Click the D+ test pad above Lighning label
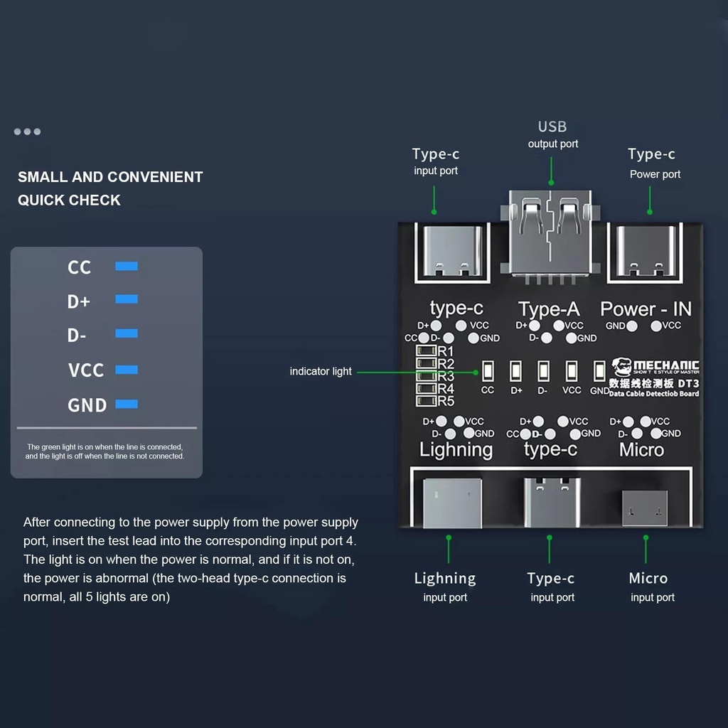The image size is (728, 728). pyautogui.click(x=441, y=421)
